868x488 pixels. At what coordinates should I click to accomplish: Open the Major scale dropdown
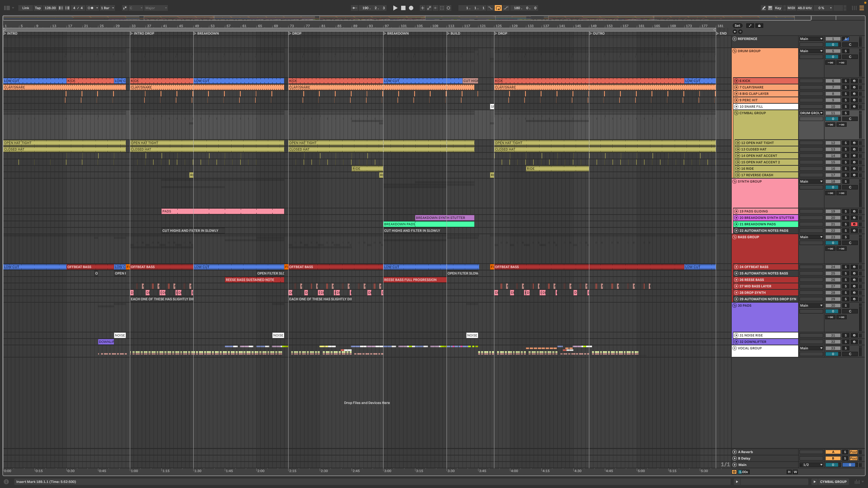[x=156, y=8]
